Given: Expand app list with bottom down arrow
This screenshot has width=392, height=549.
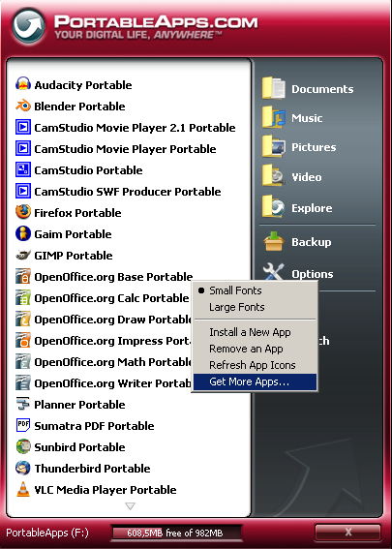Looking at the screenshot, I should tap(130, 506).
